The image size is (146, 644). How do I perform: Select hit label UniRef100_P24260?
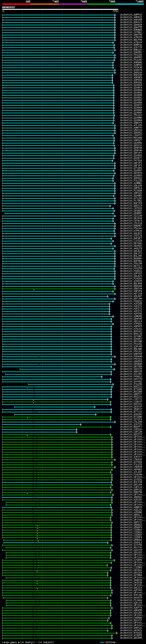click(131, 278)
